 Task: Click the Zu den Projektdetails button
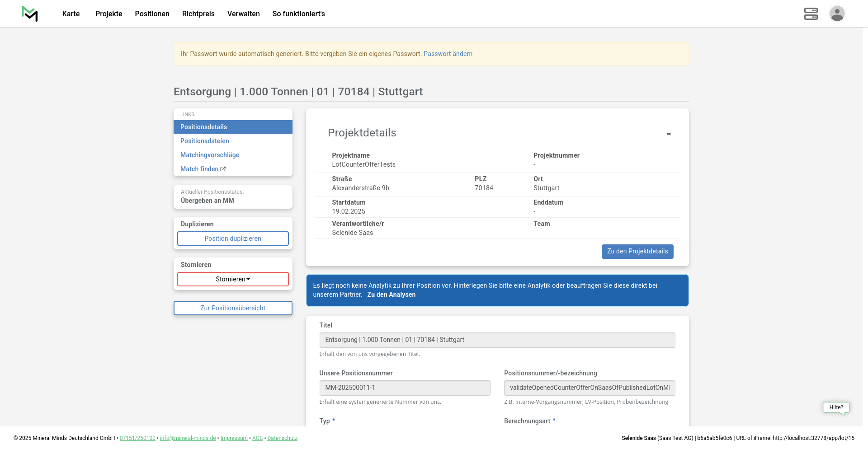637,252
